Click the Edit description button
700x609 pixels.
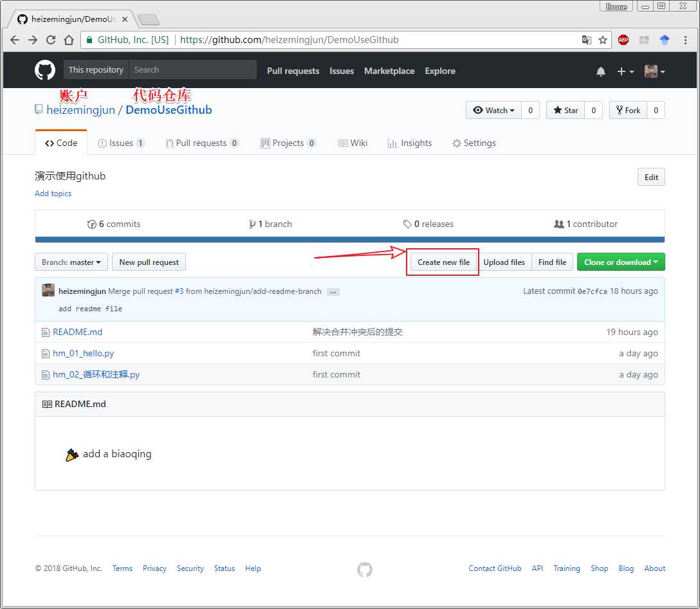(x=651, y=177)
